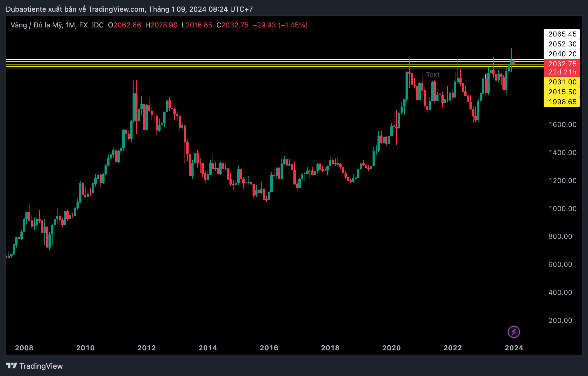Click the 2020 time axis label
This screenshot has width=588, height=376.
point(392,348)
